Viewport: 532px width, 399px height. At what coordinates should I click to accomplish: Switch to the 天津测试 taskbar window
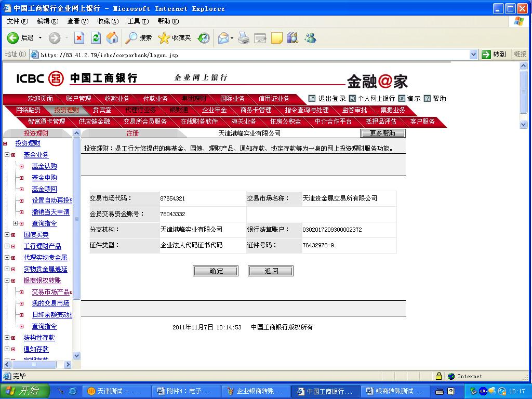tap(117, 391)
